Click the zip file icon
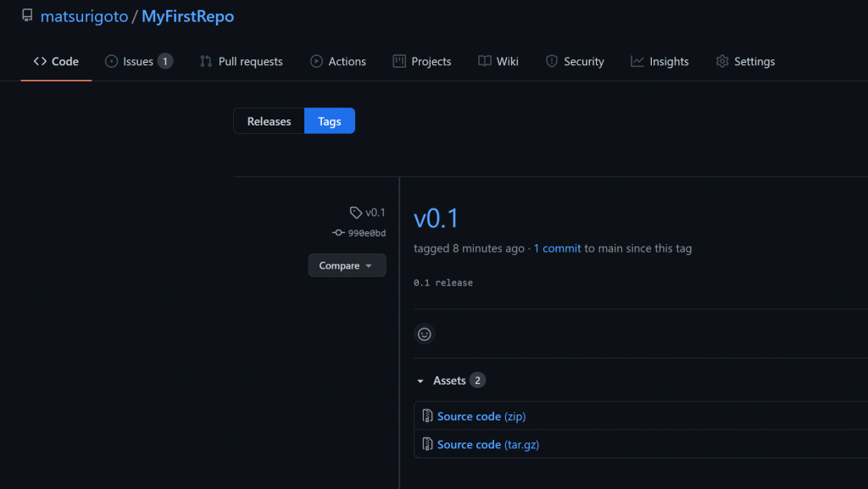This screenshot has height=489, width=868. [x=427, y=416]
